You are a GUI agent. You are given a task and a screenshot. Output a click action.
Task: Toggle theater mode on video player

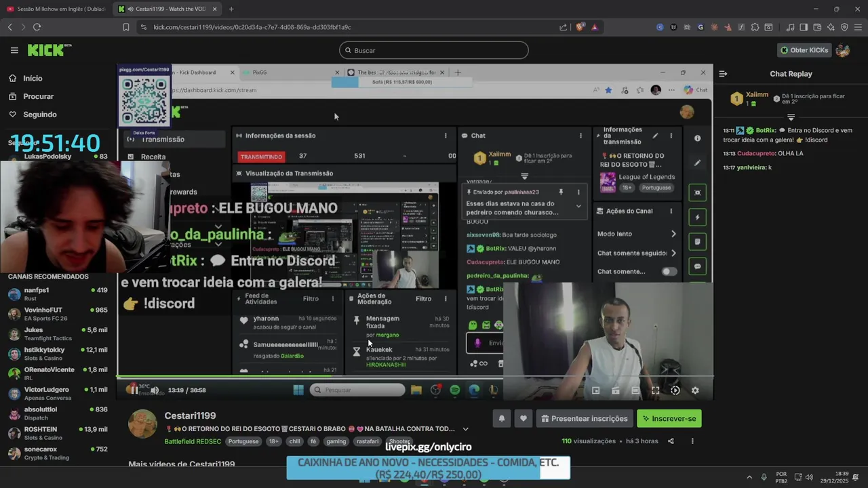[635, 390]
